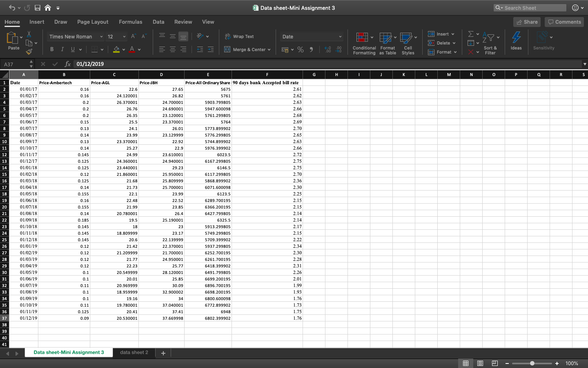588x368 pixels.
Task: Select the center align icon
Action: 173,49
